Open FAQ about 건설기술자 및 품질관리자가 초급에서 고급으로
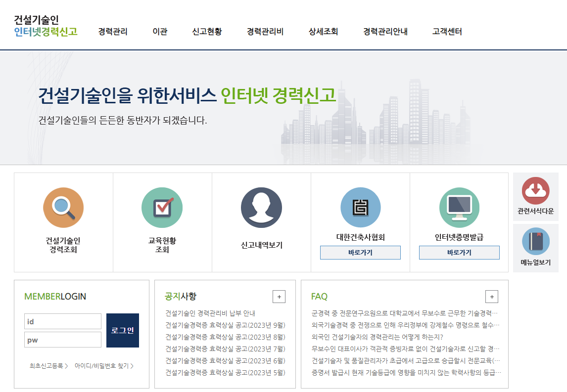567x392 pixels. click(x=406, y=361)
